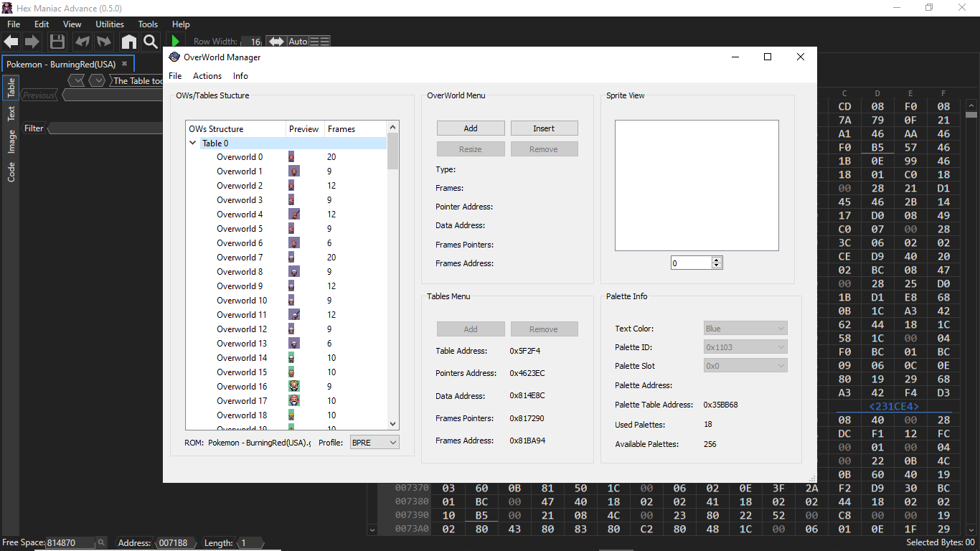Viewport: 980px width, 551px height.
Task: Open the Profile BPRE dropdown
Action: (374, 443)
